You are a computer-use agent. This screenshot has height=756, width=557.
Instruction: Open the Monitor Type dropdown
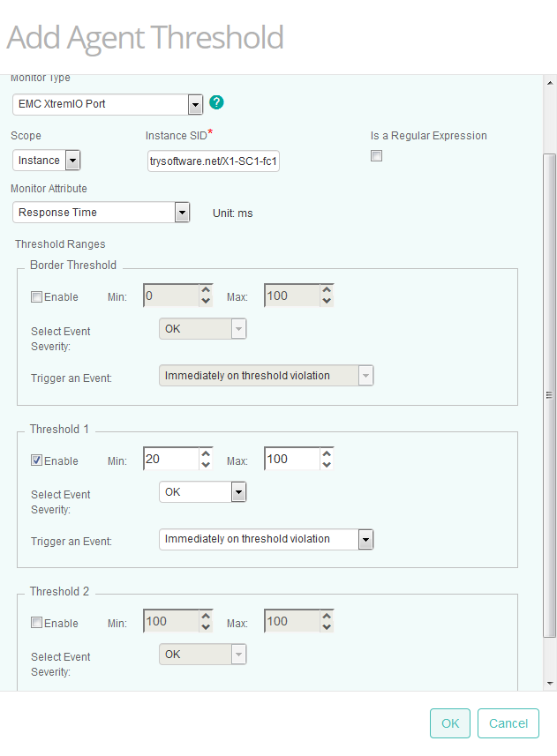[x=195, y=104]
